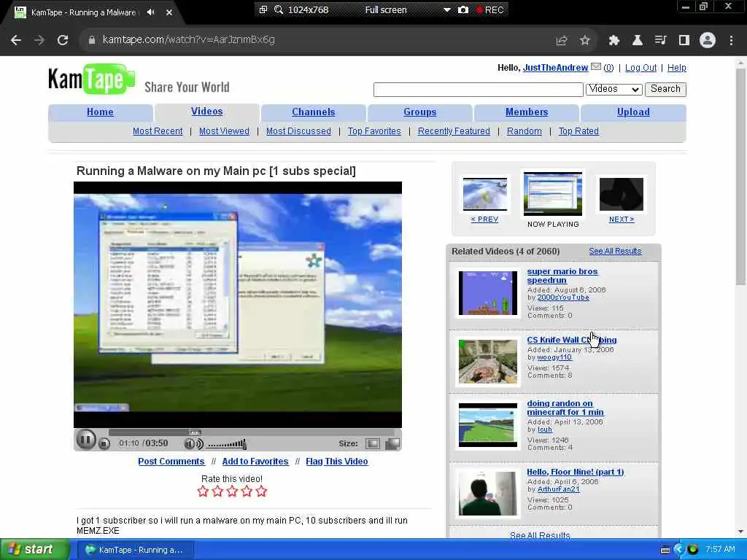Click Flag This Video link
Image resolution: width=747 pixels, height=560 pixels.
point(336,462)
